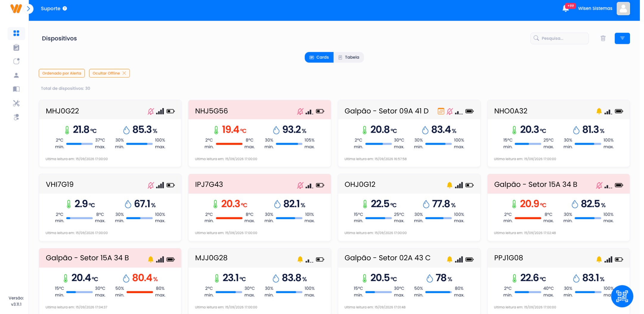Click the alarm bell on PPJ1G08 card
644x314 pixels.
coord(599,259)
